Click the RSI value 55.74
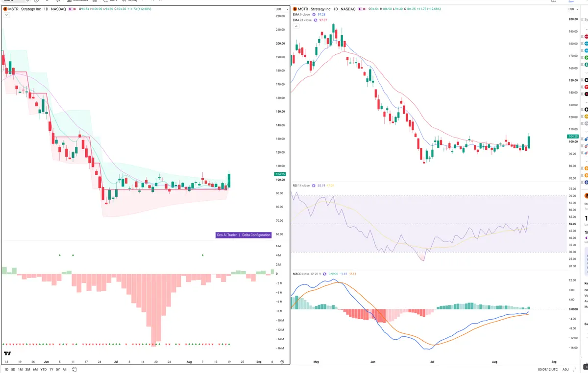 click(322, 186)
